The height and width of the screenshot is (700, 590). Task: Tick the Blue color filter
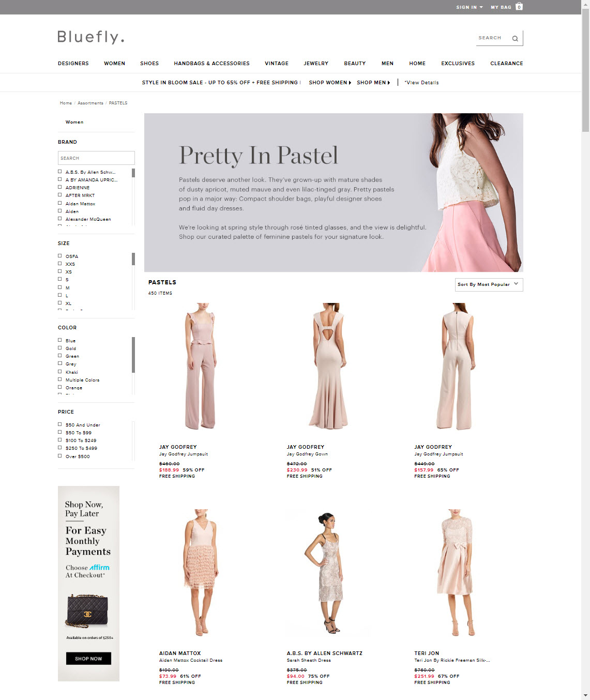point(60,340)
